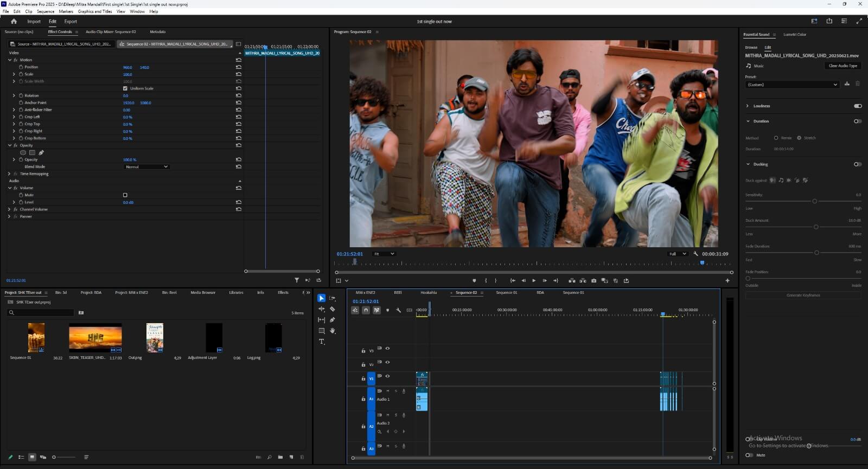Screen dimensions: 868x469
Task: Open the Sequence menu
Action: coord(46,11)
